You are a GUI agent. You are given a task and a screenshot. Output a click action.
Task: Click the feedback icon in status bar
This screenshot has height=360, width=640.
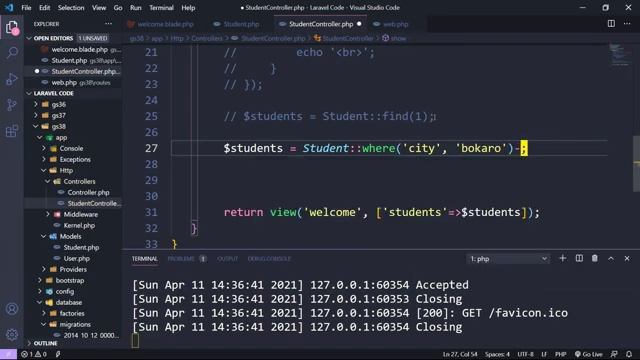(x=614, y=354)
